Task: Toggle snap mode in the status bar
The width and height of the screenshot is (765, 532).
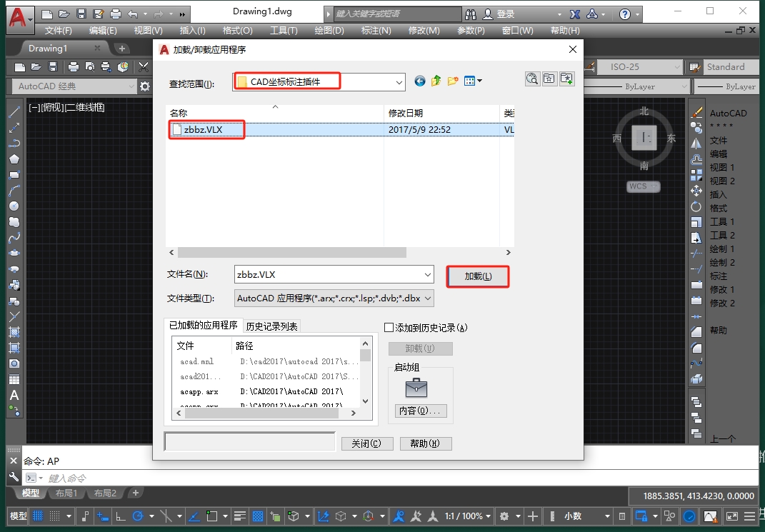Action: click(55, 516)
